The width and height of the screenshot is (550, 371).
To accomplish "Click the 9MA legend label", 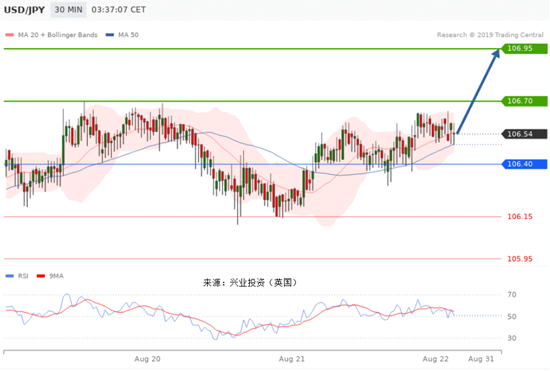I will coord(56,276).
